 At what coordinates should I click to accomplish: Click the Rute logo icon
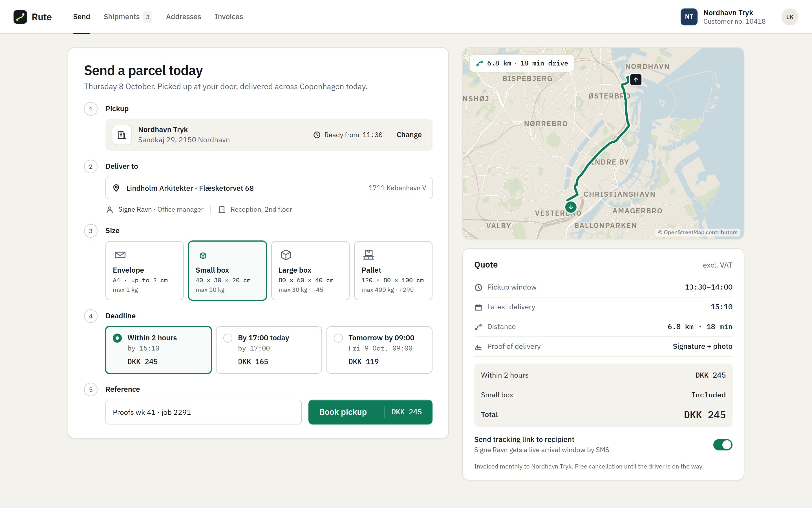(x=20, y=17)
